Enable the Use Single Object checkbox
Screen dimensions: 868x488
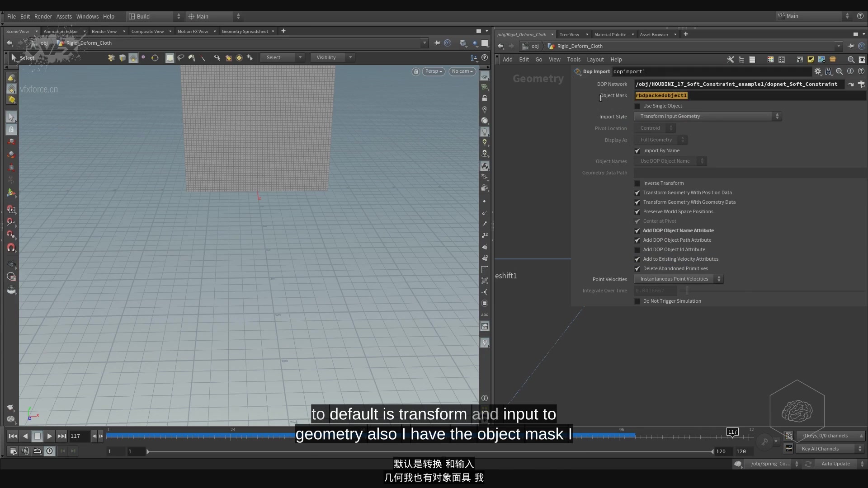point(637,106)
